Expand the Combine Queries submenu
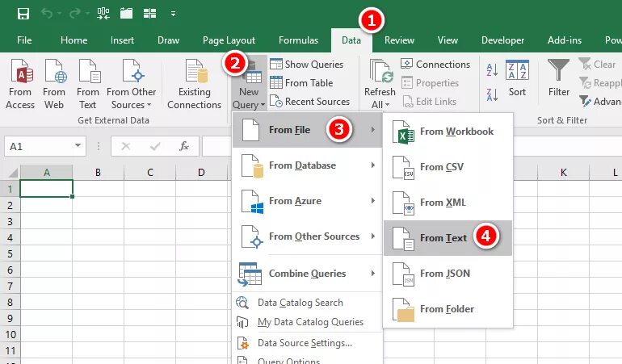Screen dimensions: 622x364 (307, 273)
